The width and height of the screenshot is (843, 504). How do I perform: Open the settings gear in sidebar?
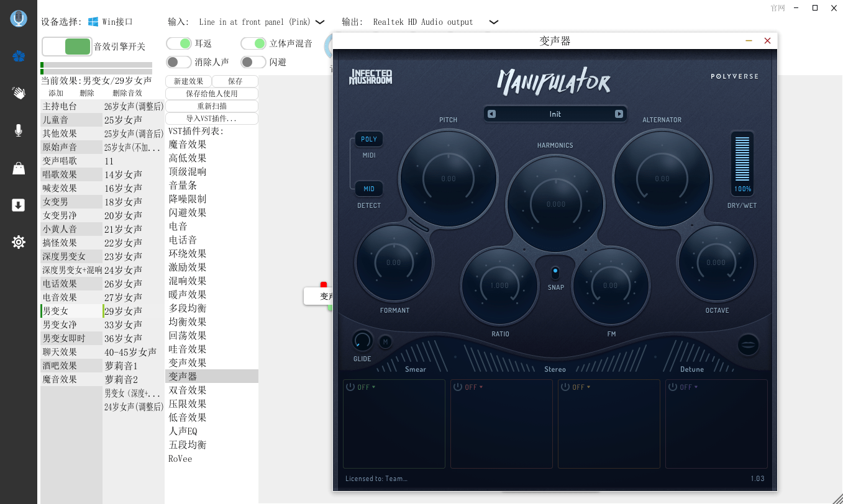(19, 242)
